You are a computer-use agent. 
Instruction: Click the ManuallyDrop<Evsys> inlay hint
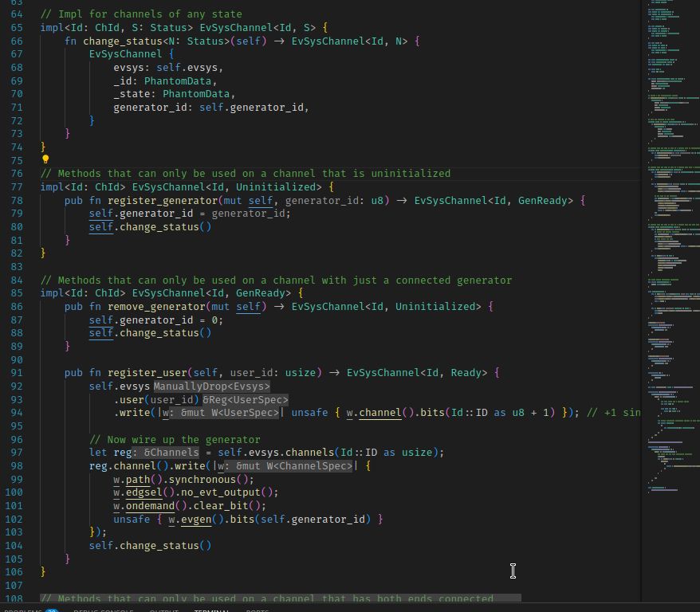tap(212, 386)
